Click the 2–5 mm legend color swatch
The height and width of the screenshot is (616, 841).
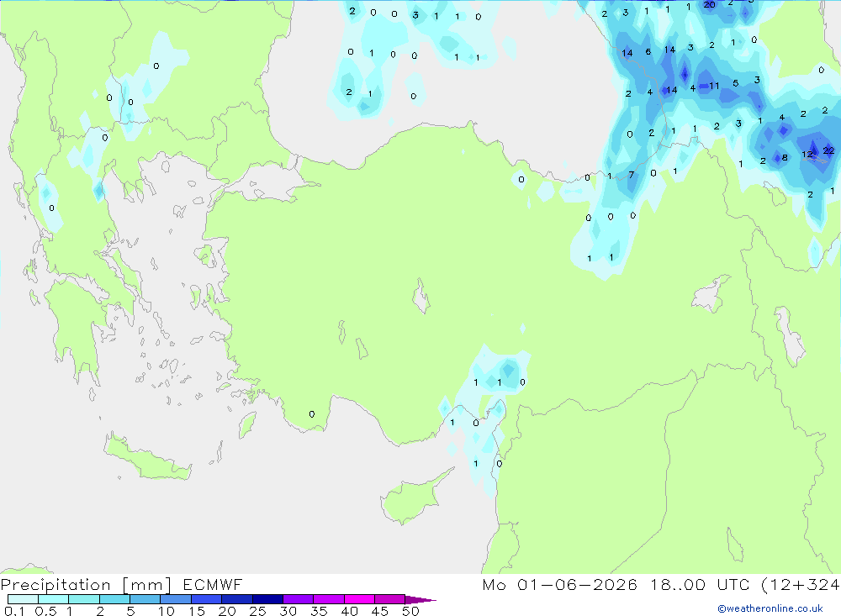click(x=114, y=599)
